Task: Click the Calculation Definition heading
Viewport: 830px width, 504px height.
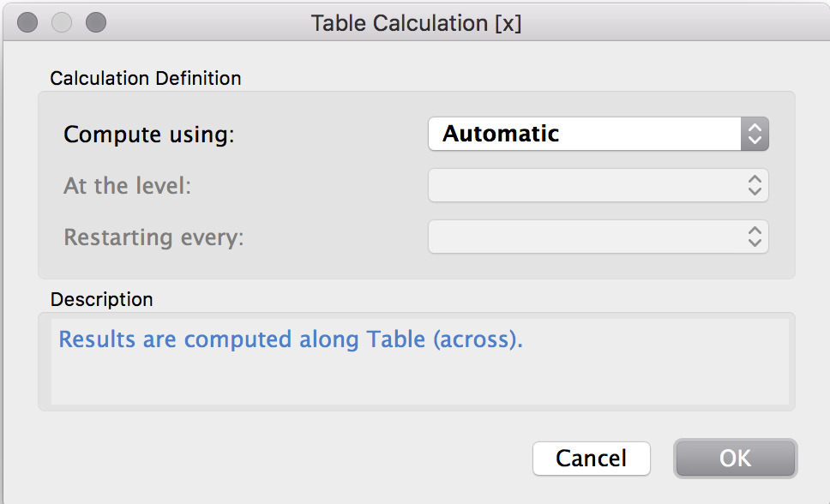Action: click(x=146, y=79)
